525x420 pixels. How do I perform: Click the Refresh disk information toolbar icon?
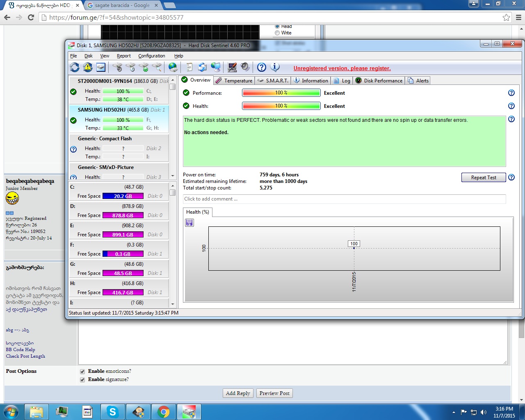(75, 67)
